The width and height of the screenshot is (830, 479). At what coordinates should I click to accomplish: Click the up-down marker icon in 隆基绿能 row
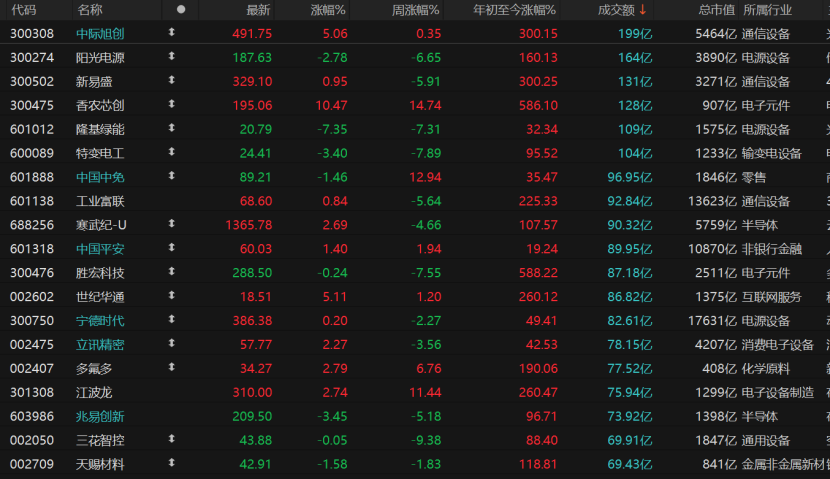pyautogui.click(x=172, y=128)
